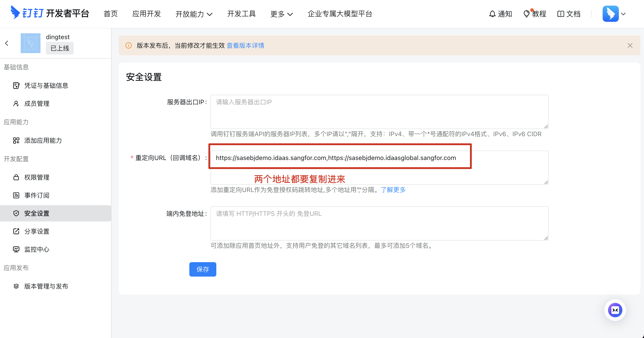Open 凭证与基础信息 in the sidebar
Screen dimensions: 644x338
[x=46, y=86]
